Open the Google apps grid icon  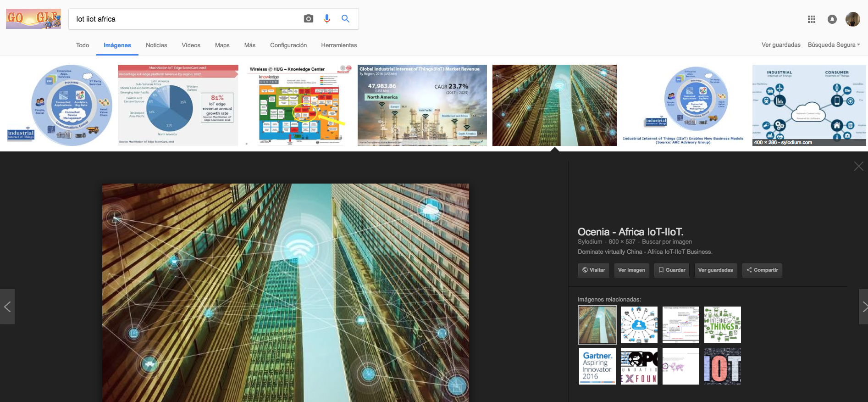point(811,19)
